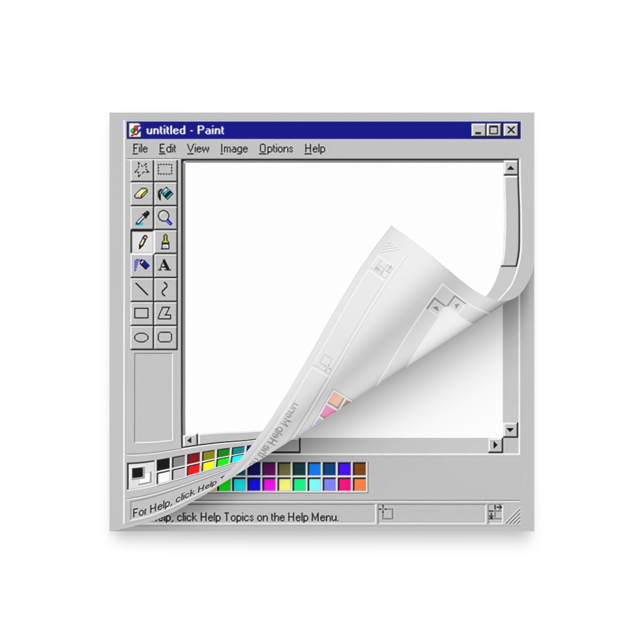Switch to the Pencil tool

point(142,242)
